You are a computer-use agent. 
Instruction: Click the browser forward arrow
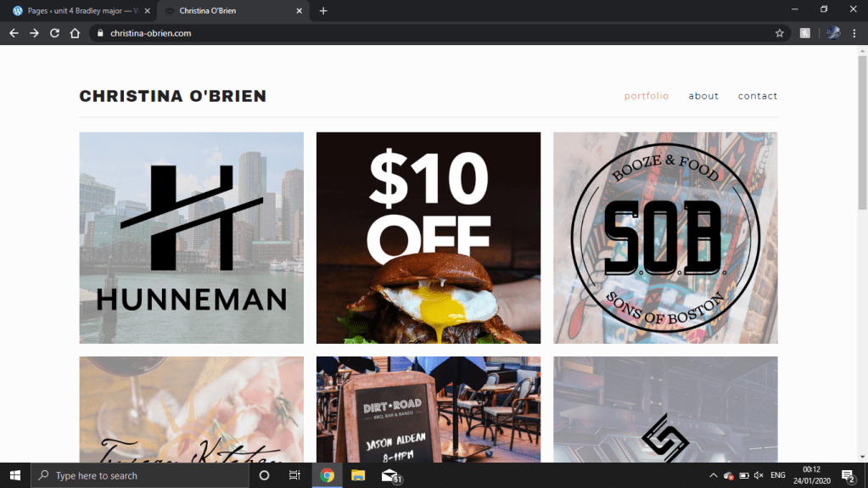click(34, 33)
